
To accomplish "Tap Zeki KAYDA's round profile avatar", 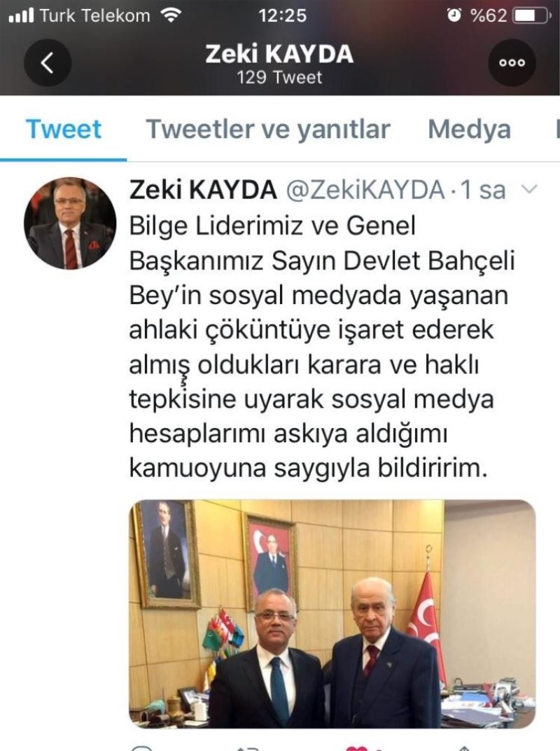I will point(70,223).
